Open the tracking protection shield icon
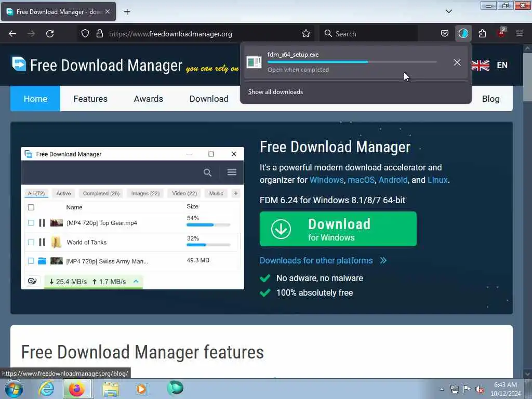This screenshot has height=399, width=532. [85, 34]
